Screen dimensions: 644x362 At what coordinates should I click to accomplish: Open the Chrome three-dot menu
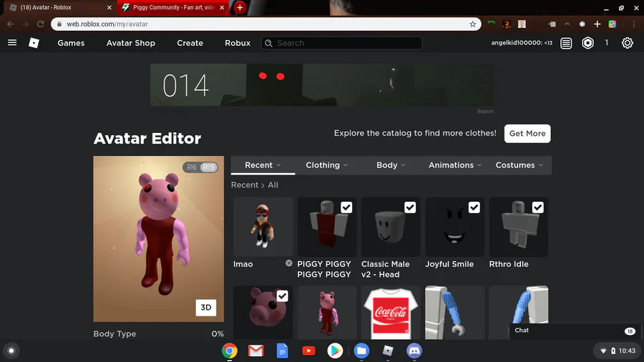coord(634,24)
